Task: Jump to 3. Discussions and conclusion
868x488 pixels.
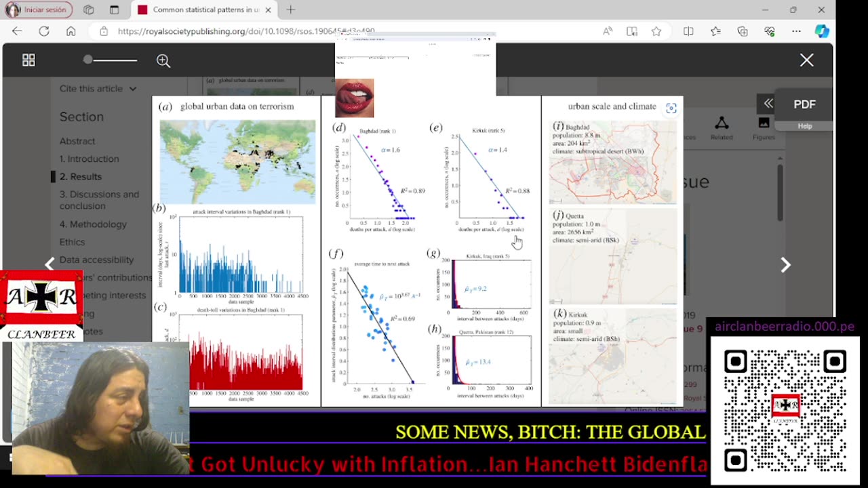Action: pyautogui.click(x=99, y=200)
